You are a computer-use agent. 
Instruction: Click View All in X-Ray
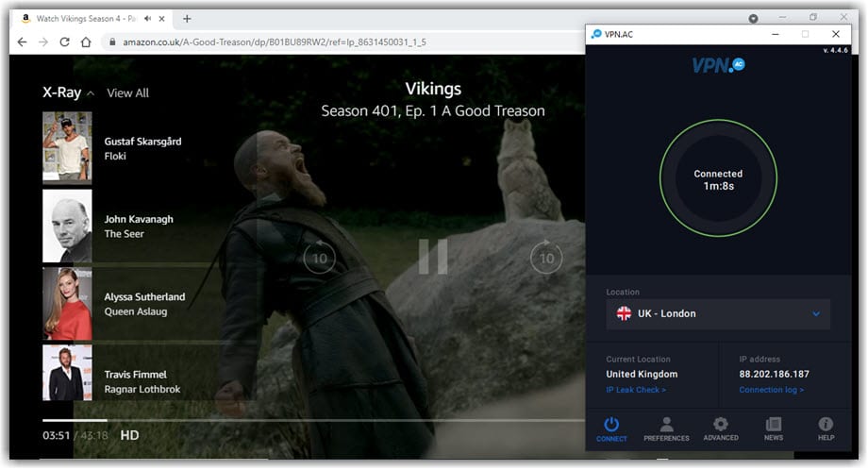(128, 93)
